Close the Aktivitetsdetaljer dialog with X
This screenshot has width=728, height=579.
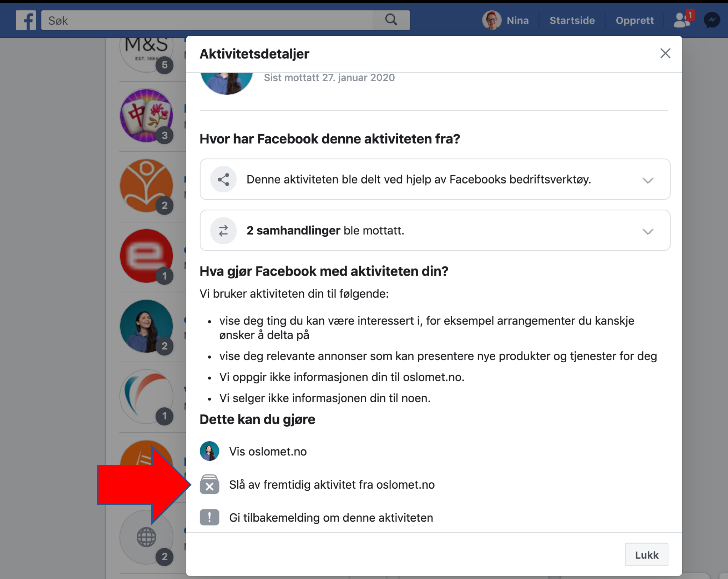665,54
